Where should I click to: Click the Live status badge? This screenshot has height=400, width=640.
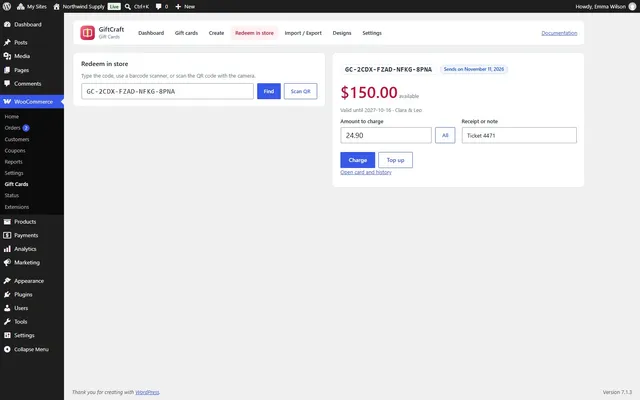click(114, 7)
